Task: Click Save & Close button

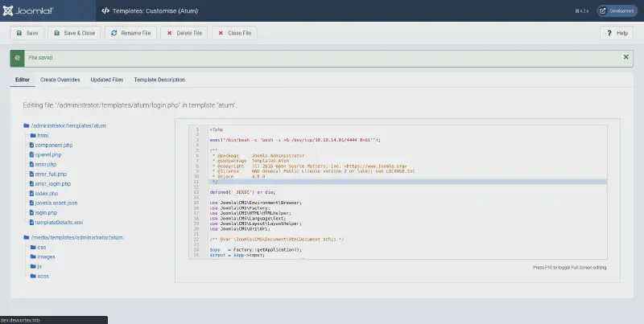Action: click(x=74, y=33)
